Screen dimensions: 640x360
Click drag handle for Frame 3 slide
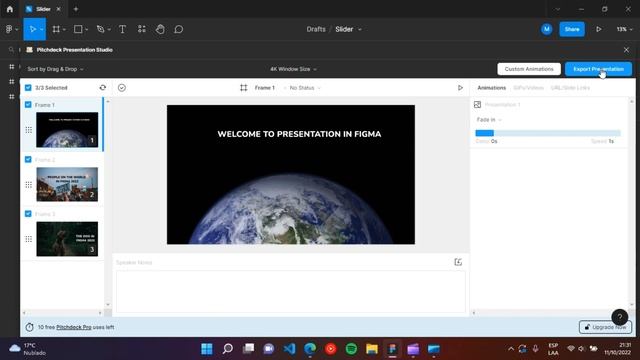pos(29,239)
